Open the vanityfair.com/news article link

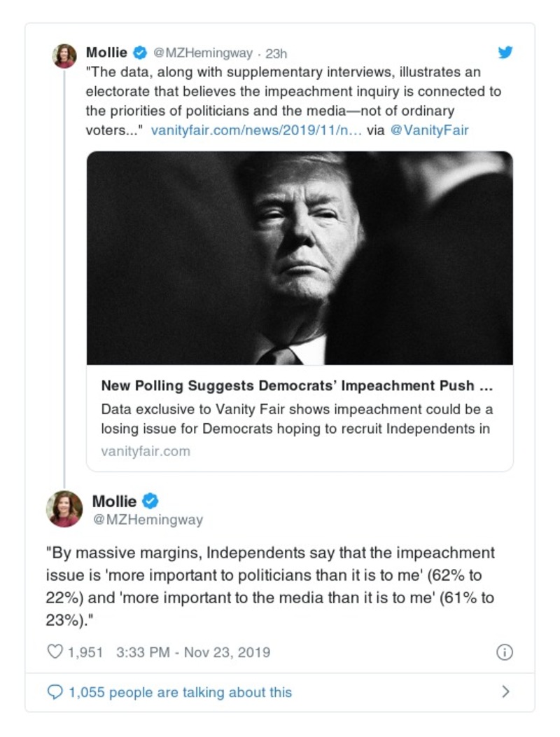pyautogui.click(x=255, y=130)
